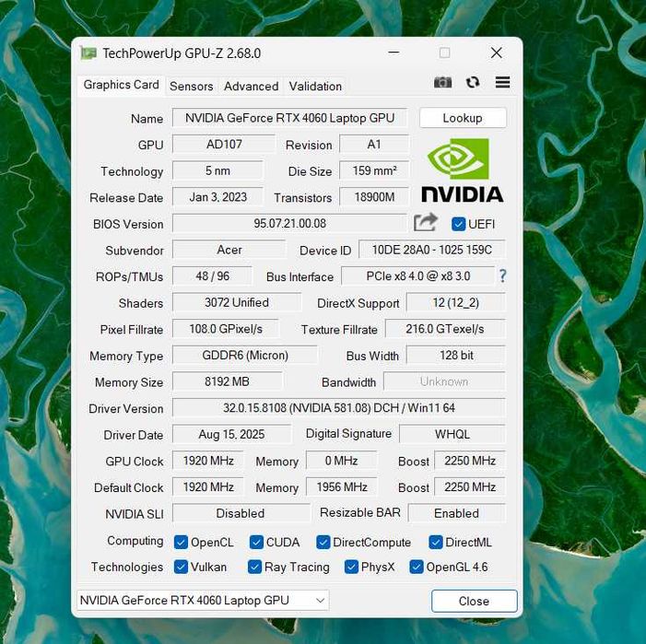646x644 pixels.
Task: Click the screenshot camera icon
Action: [443, 82]
